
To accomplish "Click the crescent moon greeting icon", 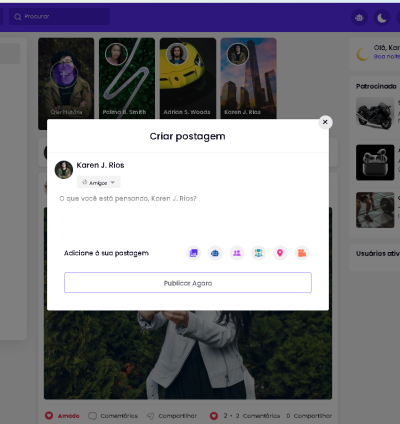I will [x=362, y=54].
